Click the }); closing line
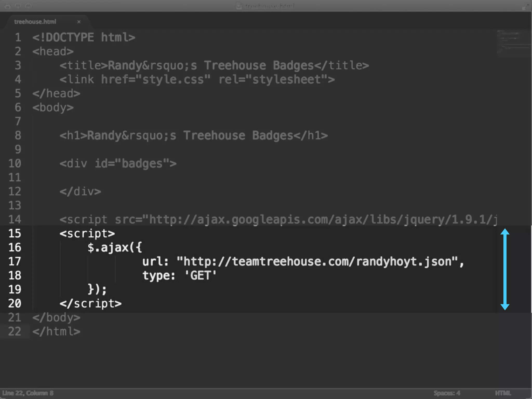532x399 pixels. pos(97,289)
